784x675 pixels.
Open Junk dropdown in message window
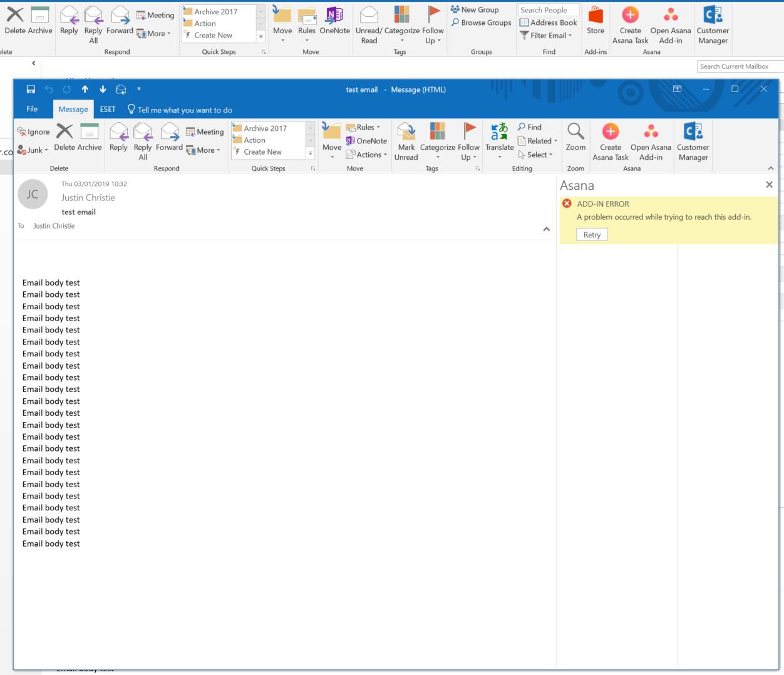pyautogui.click(x=33, y=150)
